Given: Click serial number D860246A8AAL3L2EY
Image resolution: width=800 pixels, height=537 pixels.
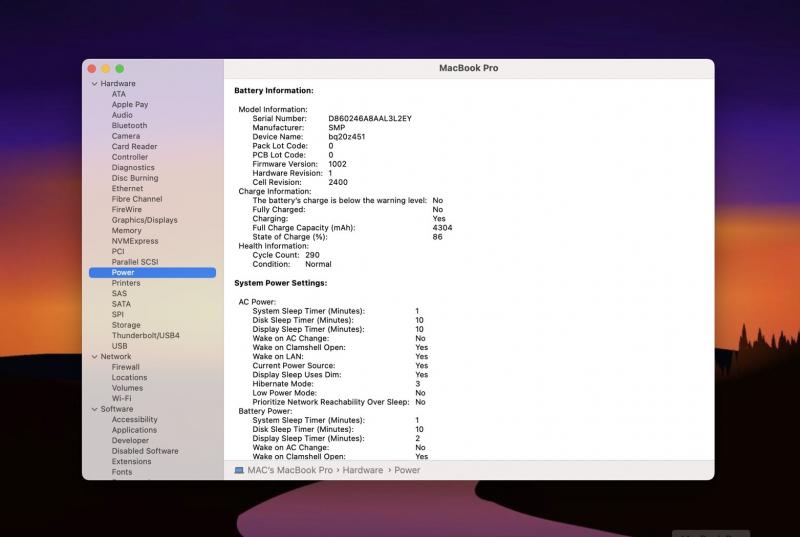Looking at the screenshot, I should (369, 118).
